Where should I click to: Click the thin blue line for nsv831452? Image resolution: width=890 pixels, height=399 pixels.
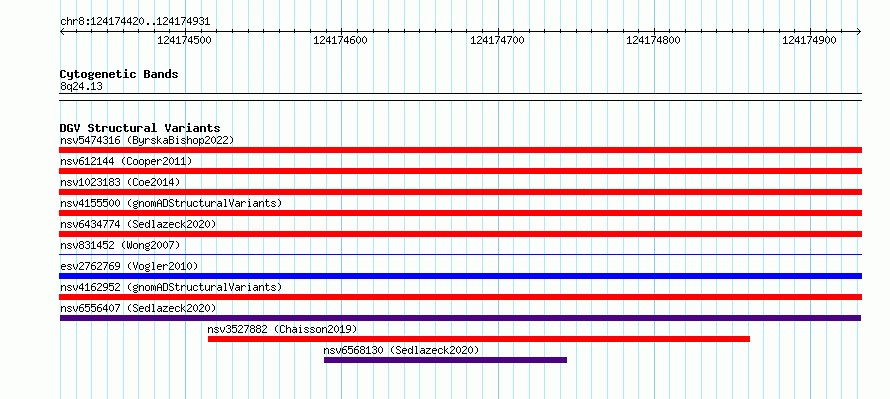pyautogui.click(x=460, y=255)
